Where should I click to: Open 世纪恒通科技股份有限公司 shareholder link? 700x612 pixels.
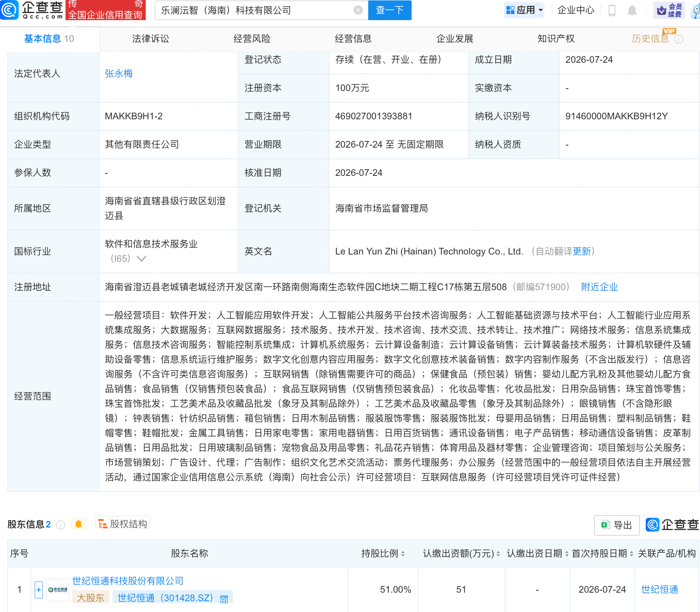[x=128, y=581]
